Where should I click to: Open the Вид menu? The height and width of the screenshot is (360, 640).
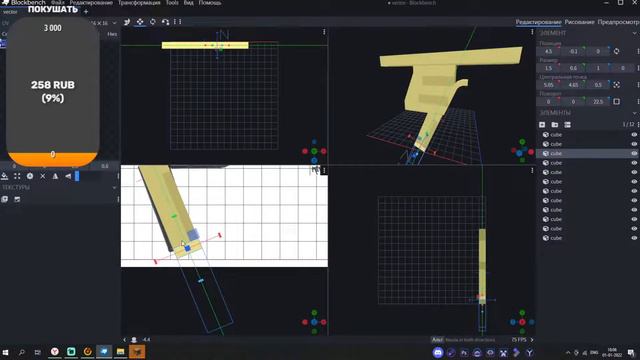tap(189, 2)
